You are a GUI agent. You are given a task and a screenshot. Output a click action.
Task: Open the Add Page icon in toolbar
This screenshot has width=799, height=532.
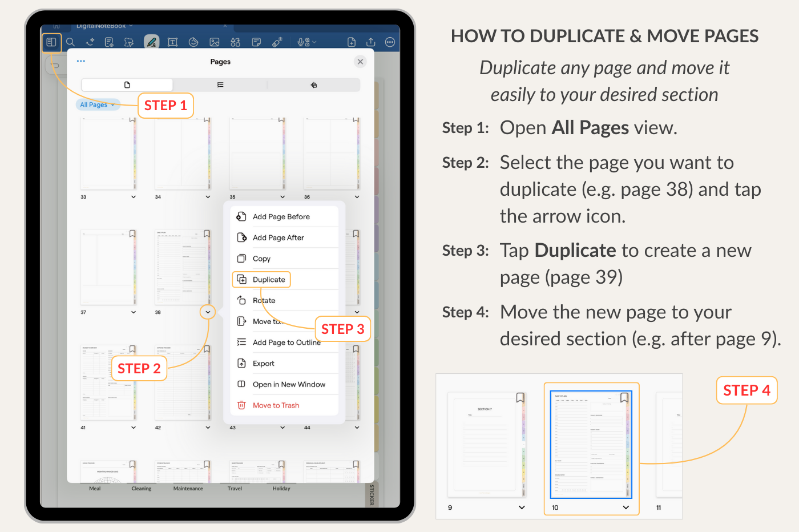352,42
